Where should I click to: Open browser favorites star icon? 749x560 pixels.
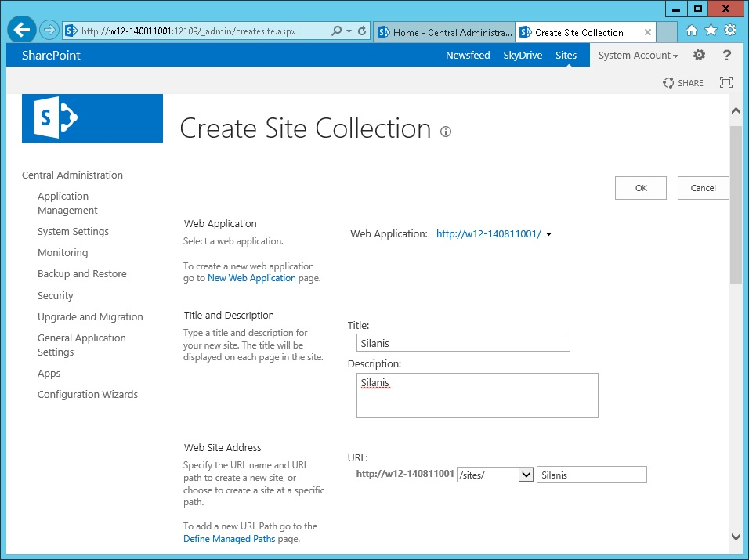tap(711, 31)
